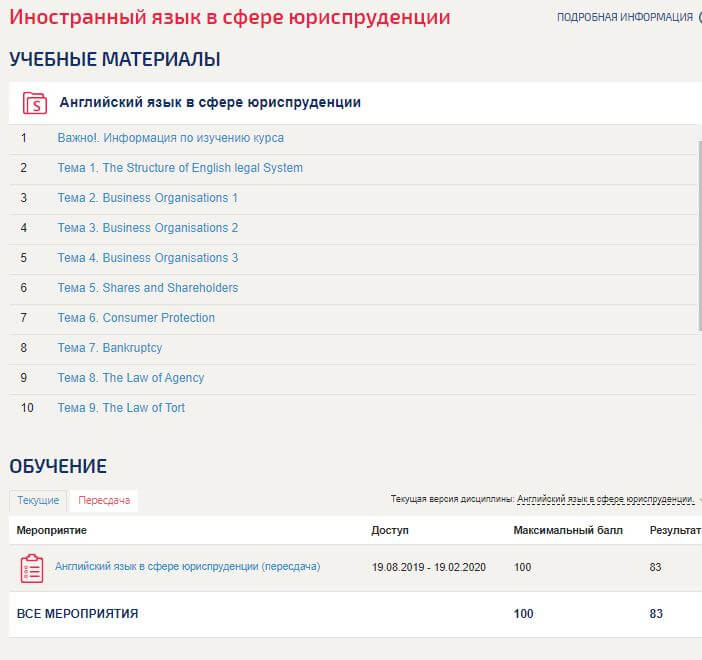Switch to the Текущие tab
Image resolution: width=702 pixels, height=660 pixels.
point(38,500)
